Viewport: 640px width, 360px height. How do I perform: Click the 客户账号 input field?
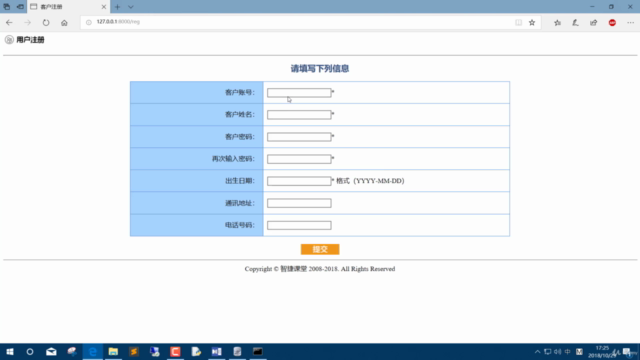click(x=299, y=93)
